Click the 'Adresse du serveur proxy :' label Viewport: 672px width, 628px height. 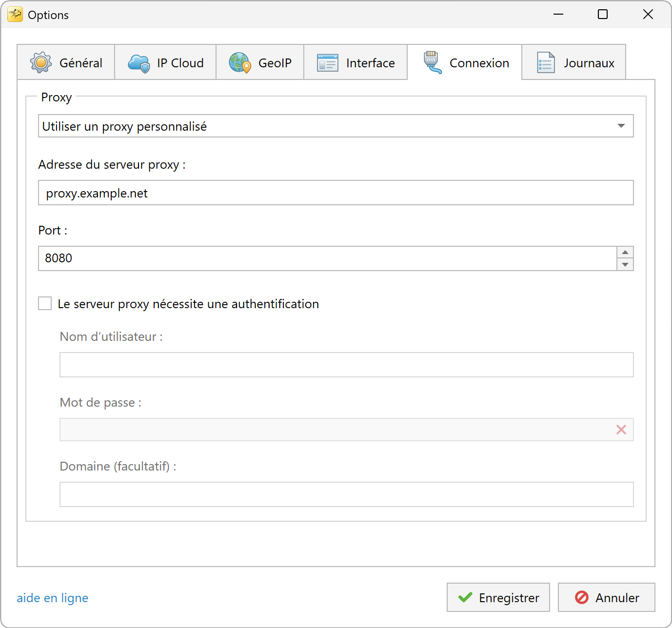click(112, 165)
